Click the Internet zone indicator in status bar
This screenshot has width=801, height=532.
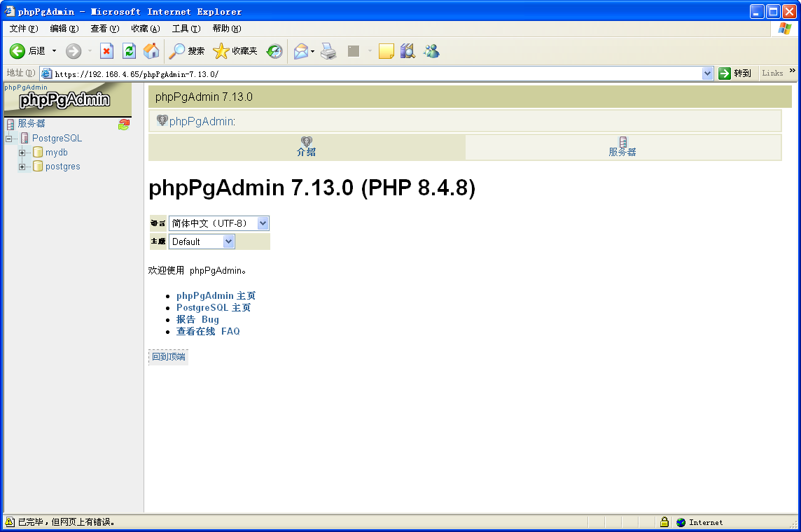tap(700, 522)
